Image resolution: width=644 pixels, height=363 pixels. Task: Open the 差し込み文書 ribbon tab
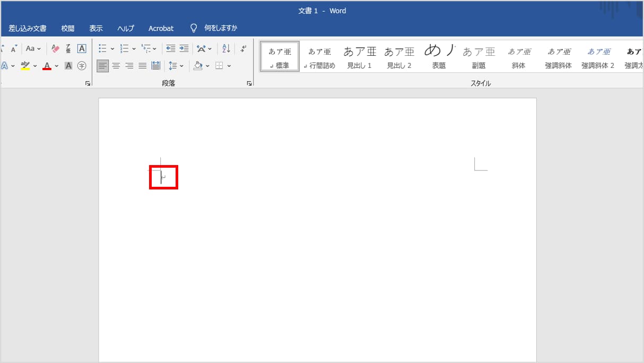28,28
